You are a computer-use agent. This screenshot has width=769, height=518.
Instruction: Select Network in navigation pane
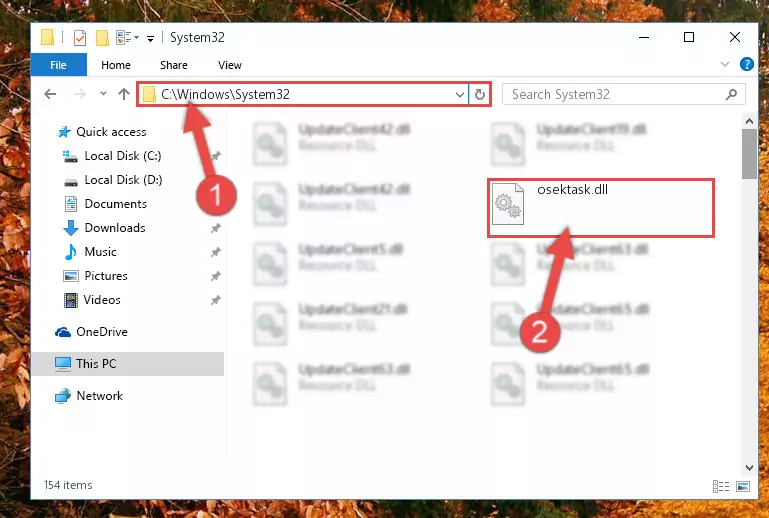click(x=100, y=395)
